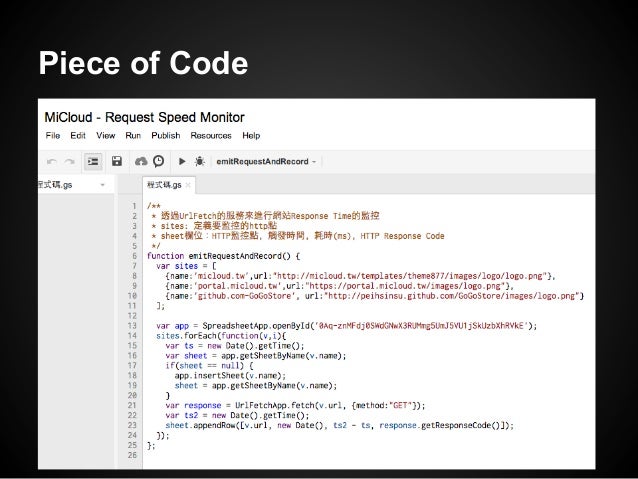Click comment line mentioning HTTP Response Code

(x=298, y=236)
